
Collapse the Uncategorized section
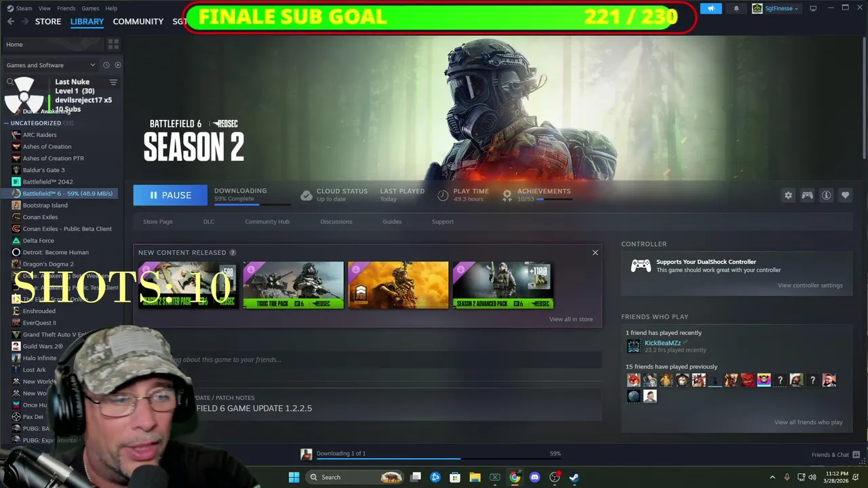[6, 123]
